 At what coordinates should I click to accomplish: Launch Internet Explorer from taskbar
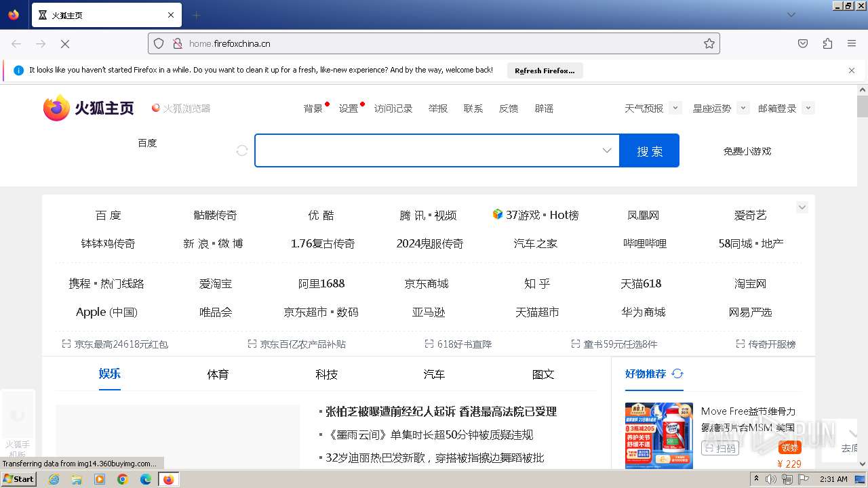[x=54, y=479]
